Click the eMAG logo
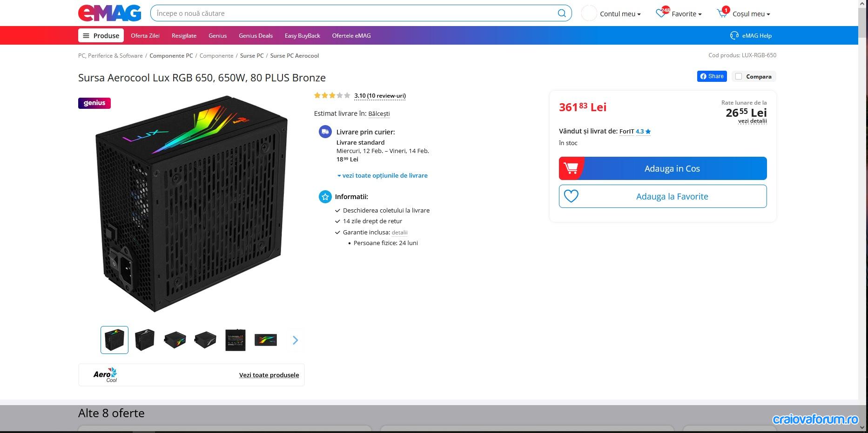Viewport: 868px width, 433px height. pyautogui.click(x=109, y=13)
